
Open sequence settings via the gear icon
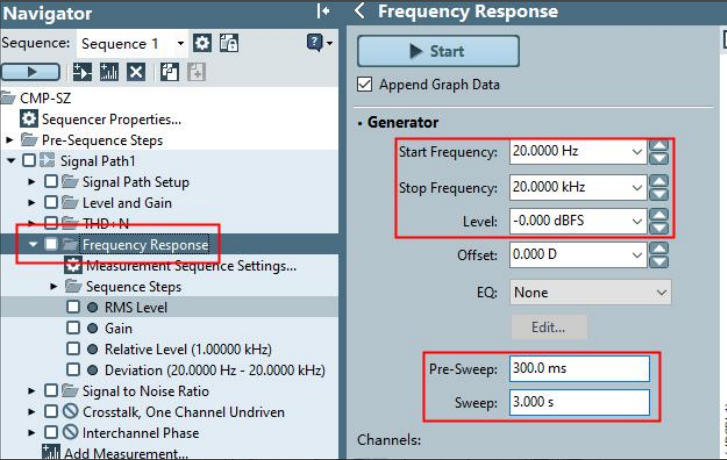[202, 43]
